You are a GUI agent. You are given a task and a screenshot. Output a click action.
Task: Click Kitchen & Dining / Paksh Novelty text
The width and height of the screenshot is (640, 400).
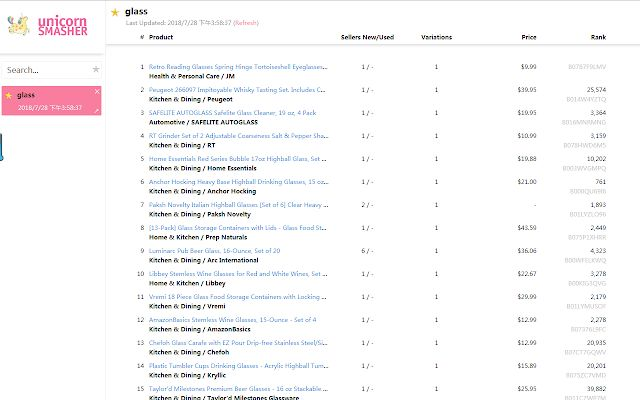[x=200, y=214]
